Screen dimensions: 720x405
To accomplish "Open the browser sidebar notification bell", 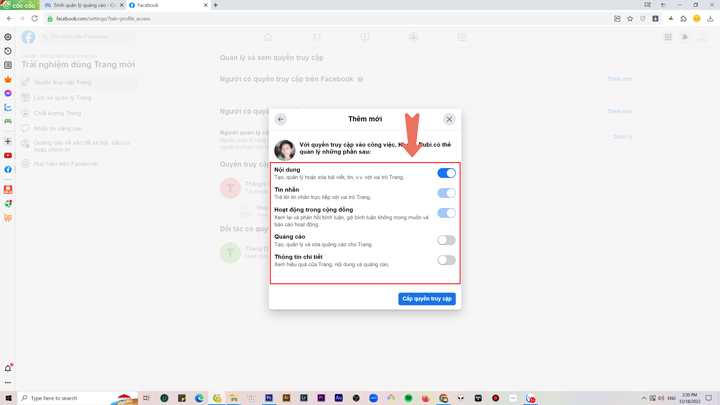I will pos(8,368).
